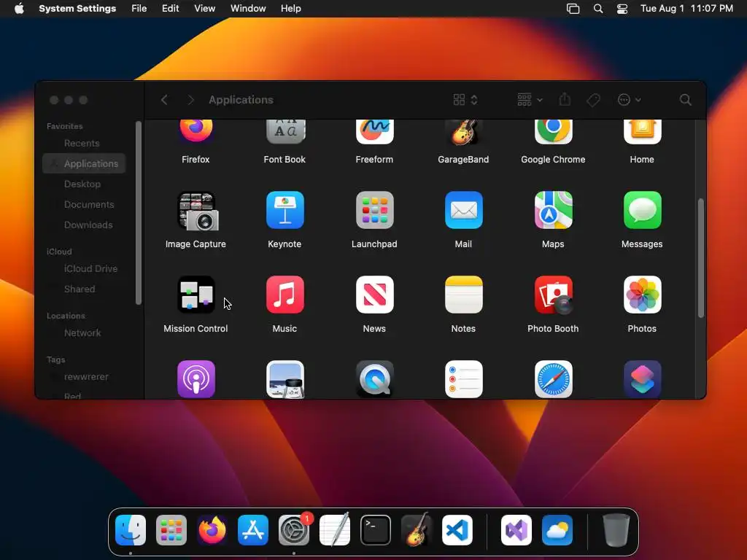Open the Freeform app icon
747x560 pixels.
click(374, 132)
